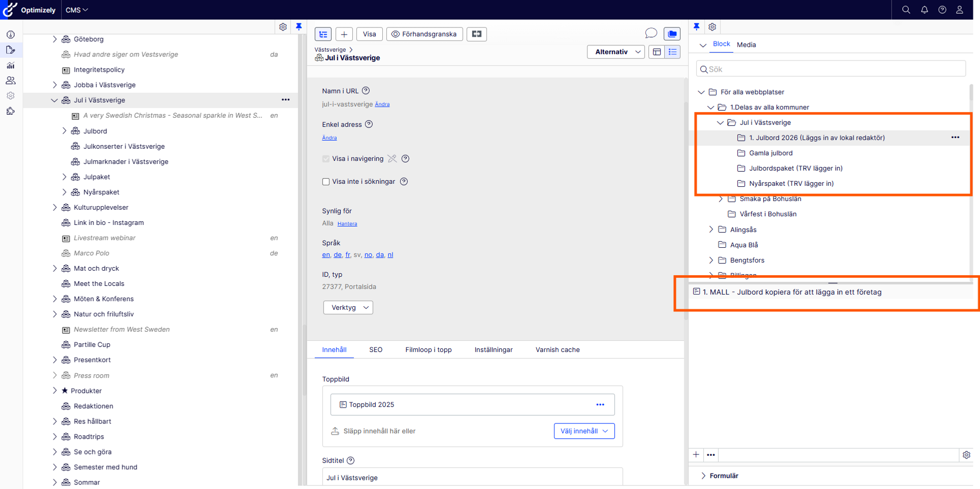The image size is (980, 489).
Task: Expand the Göteborg tree node
Action: (55, 39)
